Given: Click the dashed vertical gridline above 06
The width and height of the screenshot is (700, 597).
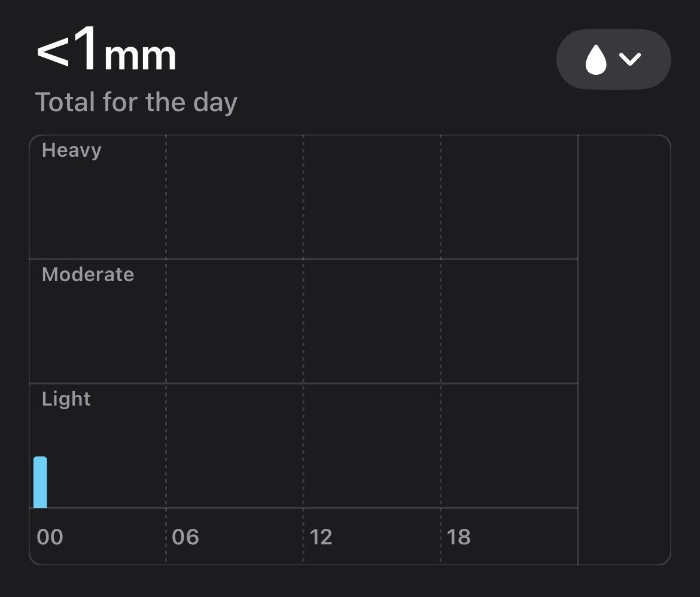Looking at the screenshot, I should click(x=166, y=323).
